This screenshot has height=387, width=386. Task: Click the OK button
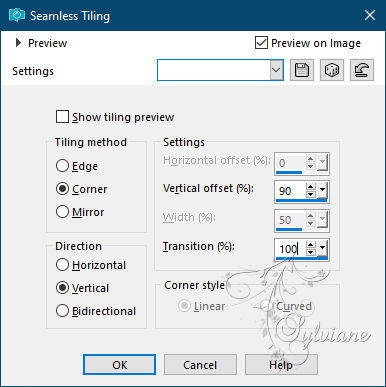119,365
